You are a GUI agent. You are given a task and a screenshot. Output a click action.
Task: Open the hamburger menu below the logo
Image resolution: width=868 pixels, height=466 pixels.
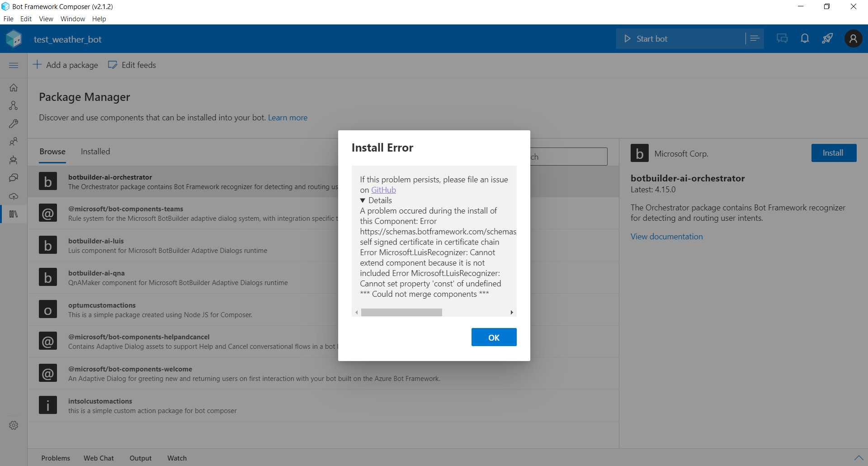pos(14,65)
